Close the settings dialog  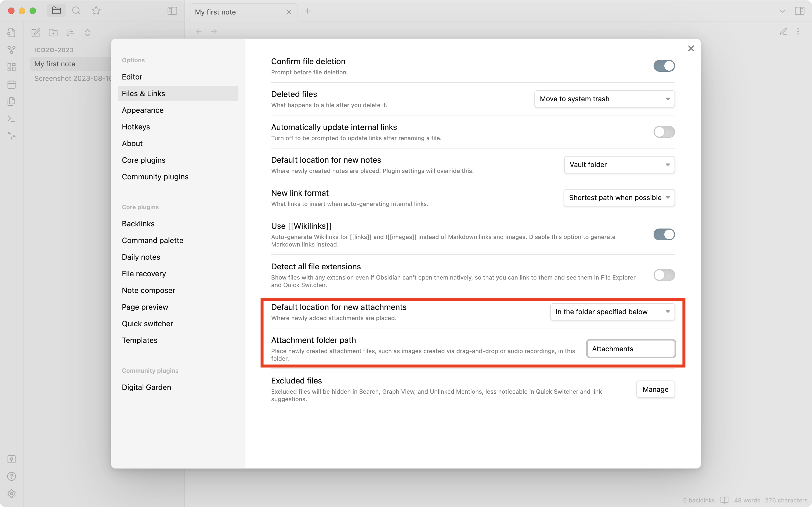point(691,48)
